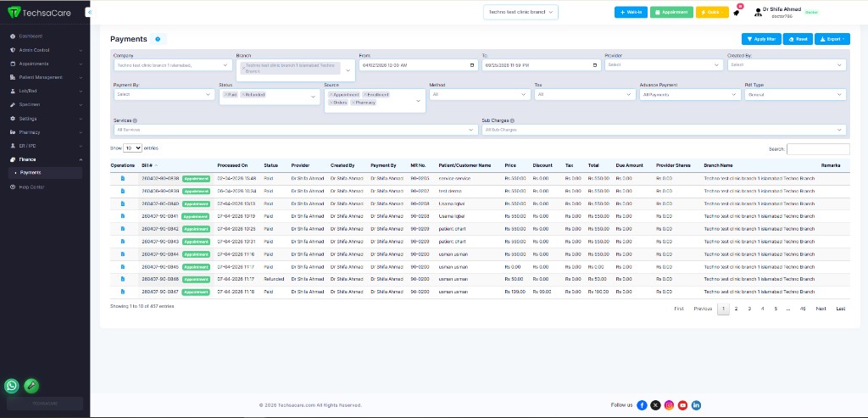The image size is (868, 418).
Task: Click in the table Search field
Action: 818,149
